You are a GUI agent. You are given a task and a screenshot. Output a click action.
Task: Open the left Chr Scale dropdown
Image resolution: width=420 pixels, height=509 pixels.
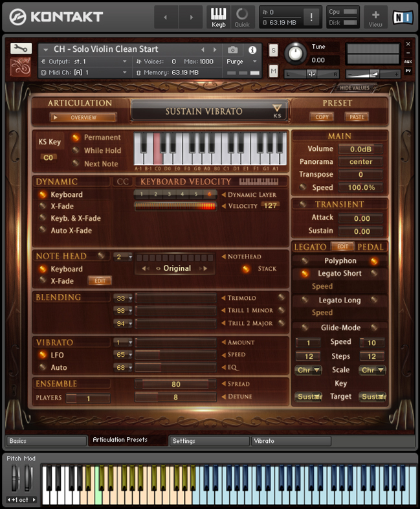click(308, 370)
